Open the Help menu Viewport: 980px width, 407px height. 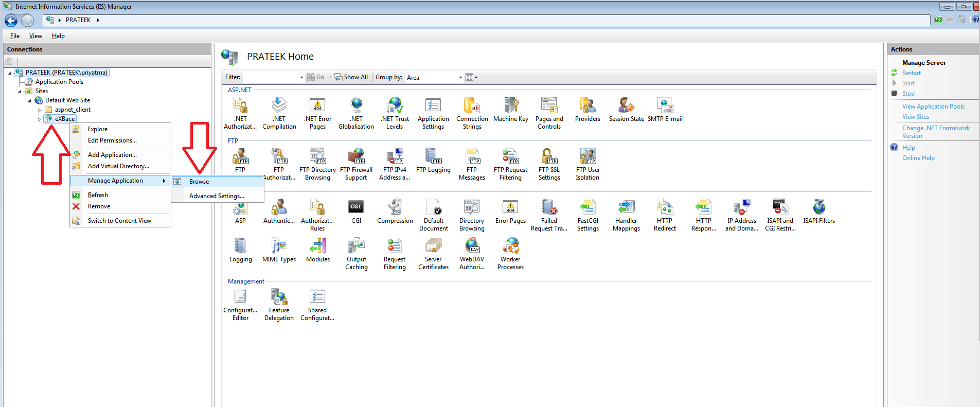coord(58,36)
